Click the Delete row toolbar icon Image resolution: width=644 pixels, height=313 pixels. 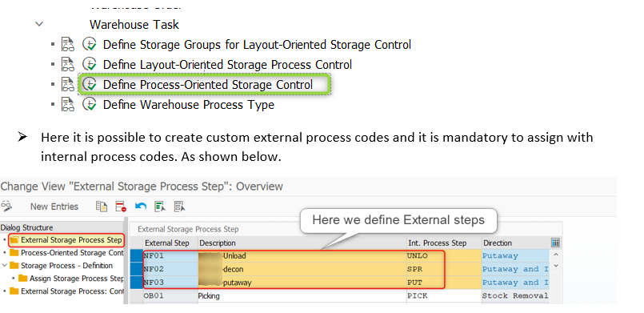(121, 207)
